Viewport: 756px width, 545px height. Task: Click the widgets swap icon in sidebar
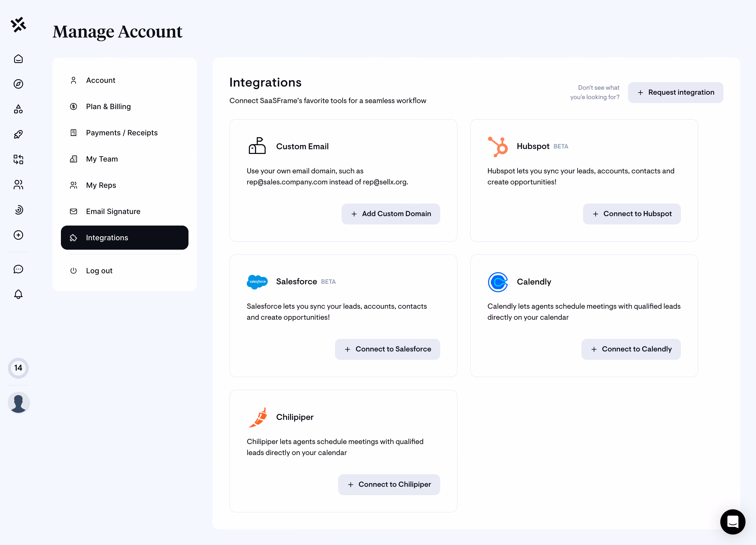point(18,159)
